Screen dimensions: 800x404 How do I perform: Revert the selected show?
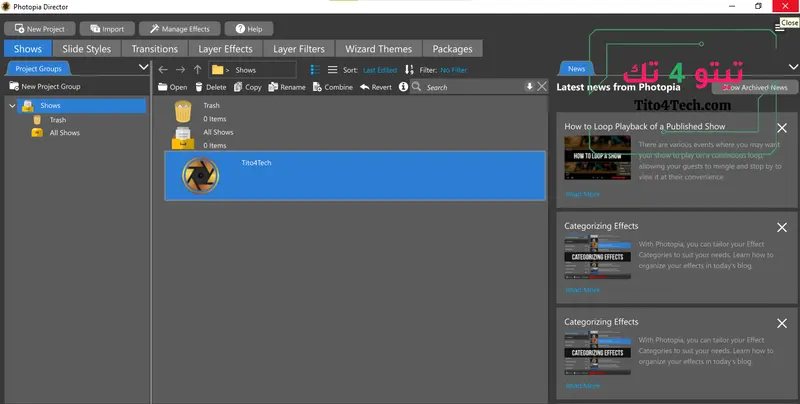coord(376,87)
